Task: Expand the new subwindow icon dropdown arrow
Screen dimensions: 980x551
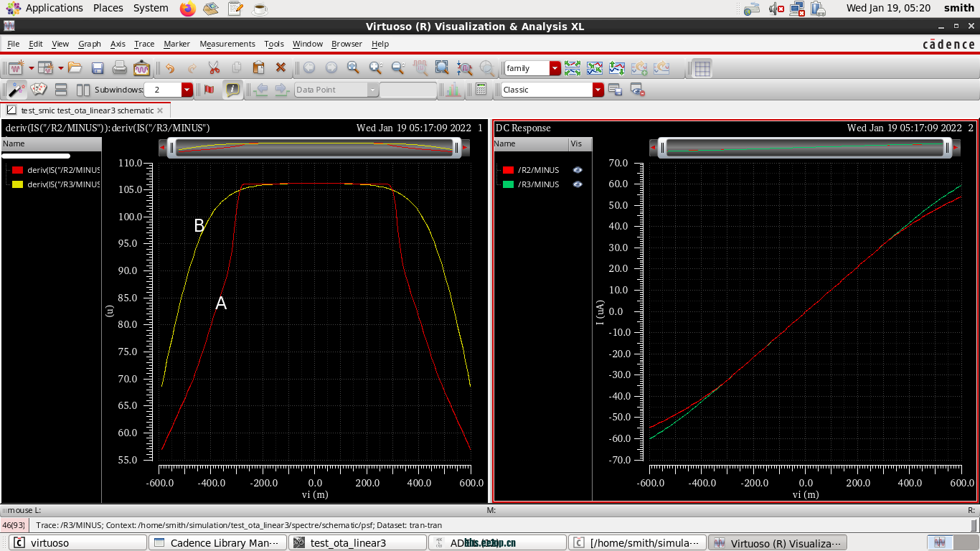Action: [61, 68]
